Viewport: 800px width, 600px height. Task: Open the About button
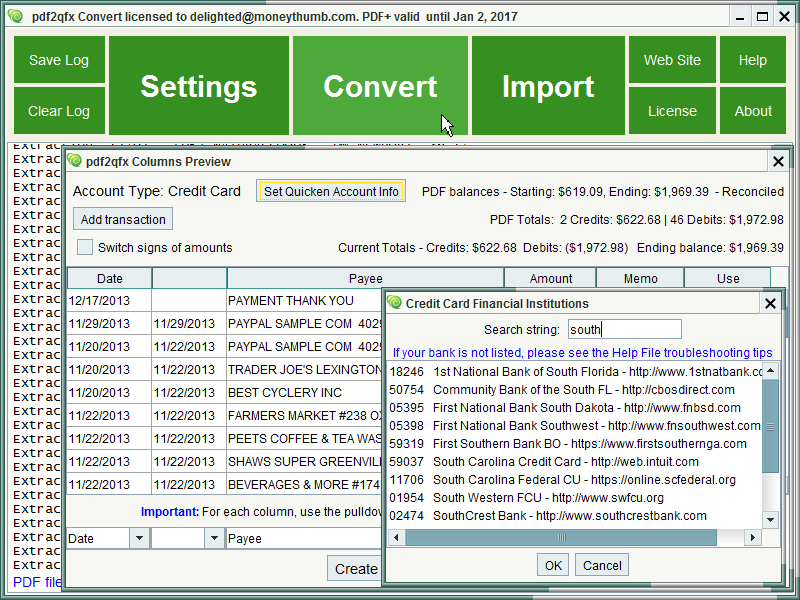click(x=753, y=111)
